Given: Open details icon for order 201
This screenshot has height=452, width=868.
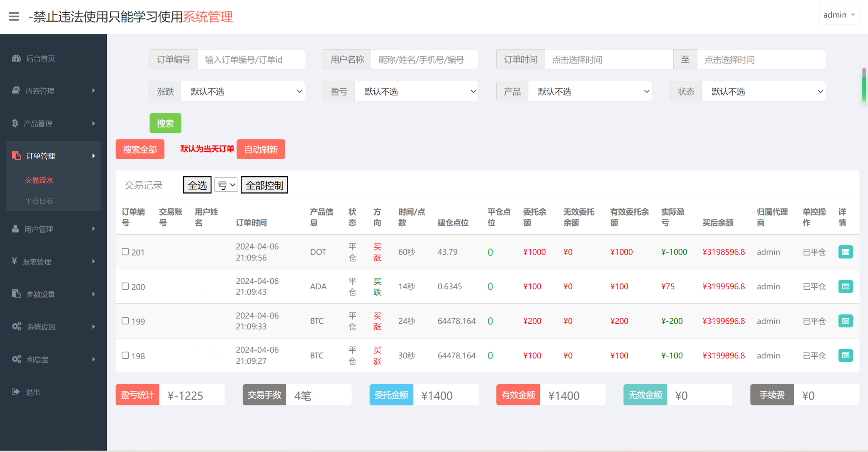Looking at the screenshot, I should 845,252.
